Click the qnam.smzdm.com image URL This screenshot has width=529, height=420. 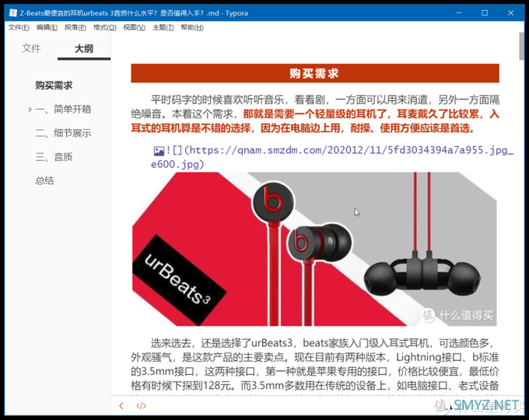tap(332, 157)
